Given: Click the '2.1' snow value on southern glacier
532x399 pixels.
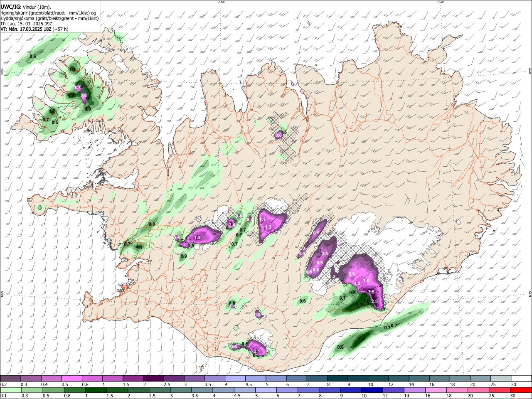Looking at the screenshot, I should tap(256, 352).
